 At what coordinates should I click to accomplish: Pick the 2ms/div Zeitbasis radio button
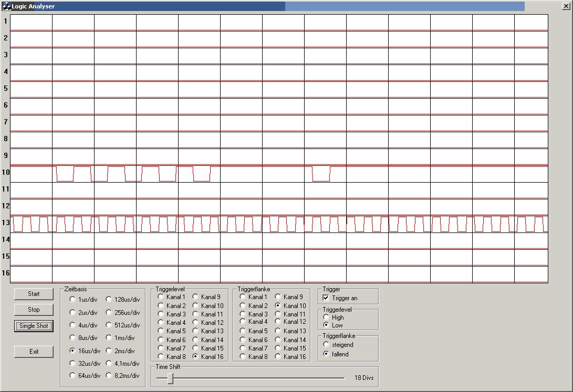pyautogui.click(x=109, y=351)
